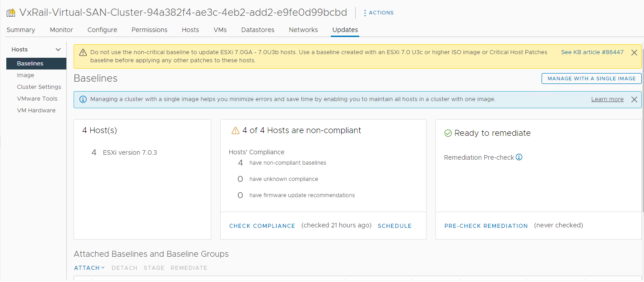The width and height of the screenshot is (644, 282).
Task: Click the Remediation Pre-check info icon
Action: click(519, 157)
